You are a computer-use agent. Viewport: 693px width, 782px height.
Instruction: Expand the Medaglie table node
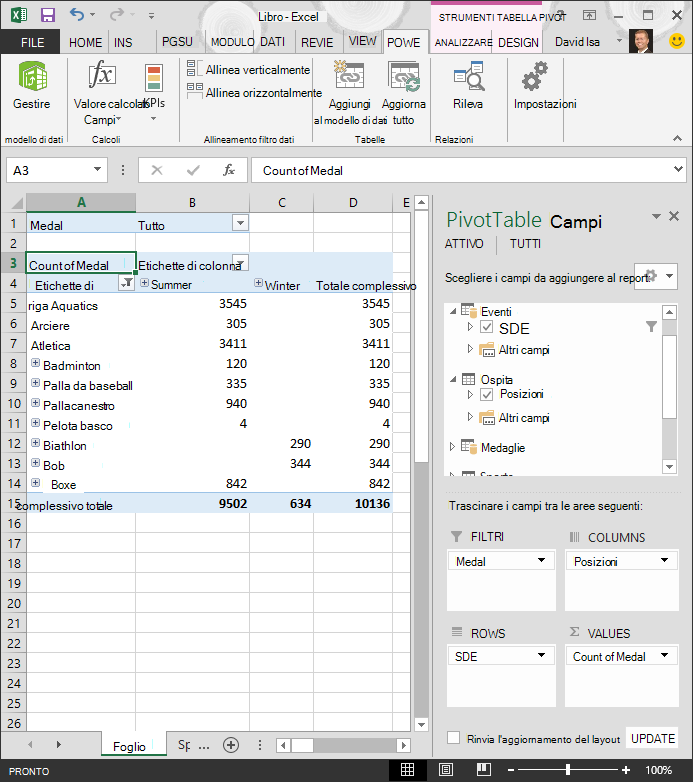[452, 447]
